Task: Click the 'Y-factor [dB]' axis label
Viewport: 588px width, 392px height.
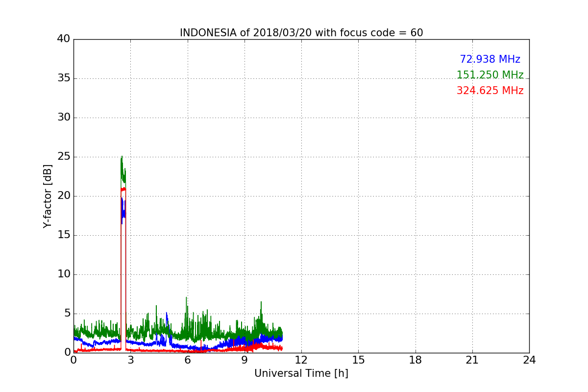Action: (48, 196)
